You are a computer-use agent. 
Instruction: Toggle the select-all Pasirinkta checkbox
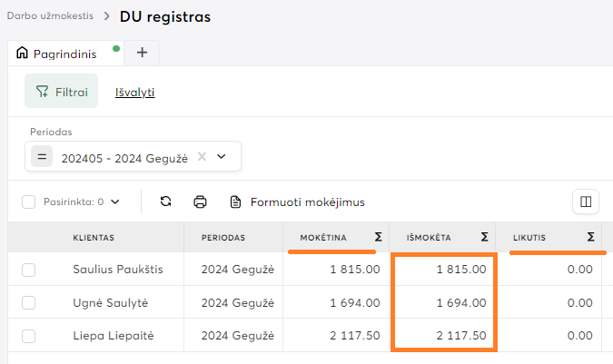pyautogui.click(x=29, y=202)
